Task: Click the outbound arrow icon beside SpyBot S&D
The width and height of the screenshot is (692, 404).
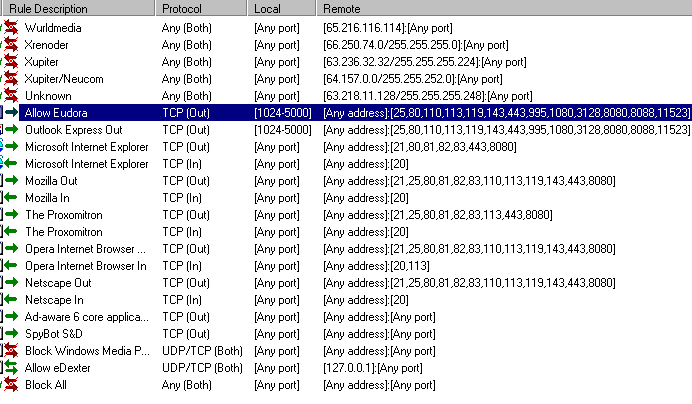Action: (x=12, y=333)
